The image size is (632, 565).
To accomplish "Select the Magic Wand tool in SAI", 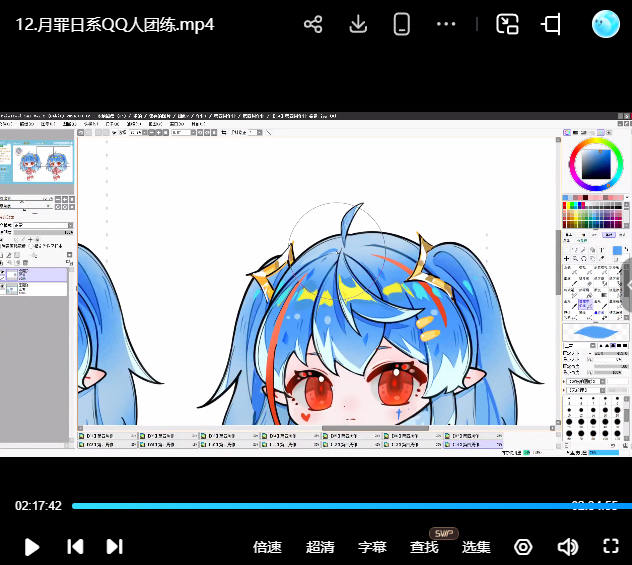I will [583, 250].
